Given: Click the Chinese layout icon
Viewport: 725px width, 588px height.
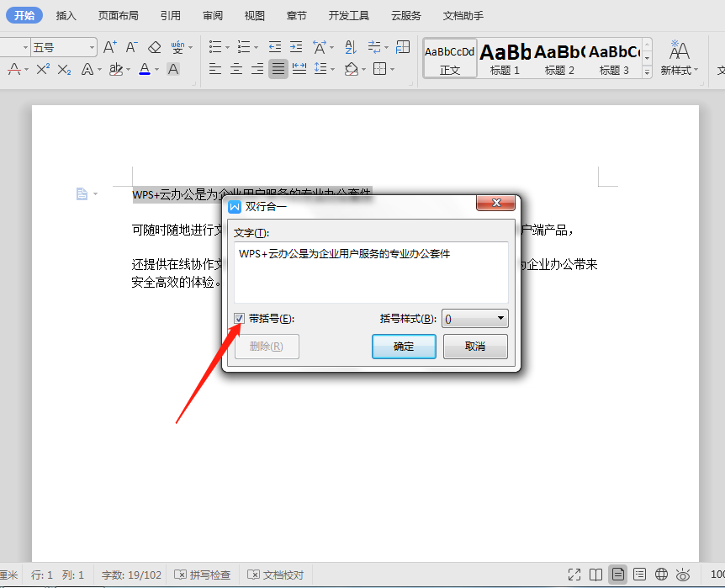Looking at the screenshot, I should [x=320, y=47].
